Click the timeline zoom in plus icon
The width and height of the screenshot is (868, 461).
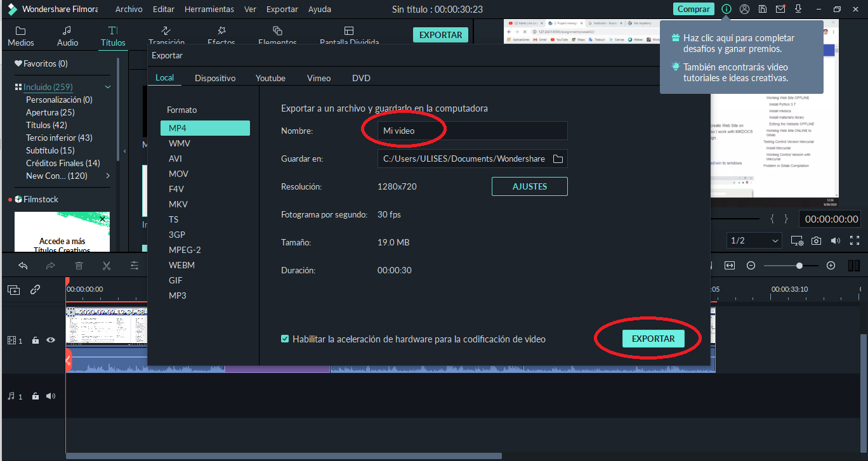point(831,266)
